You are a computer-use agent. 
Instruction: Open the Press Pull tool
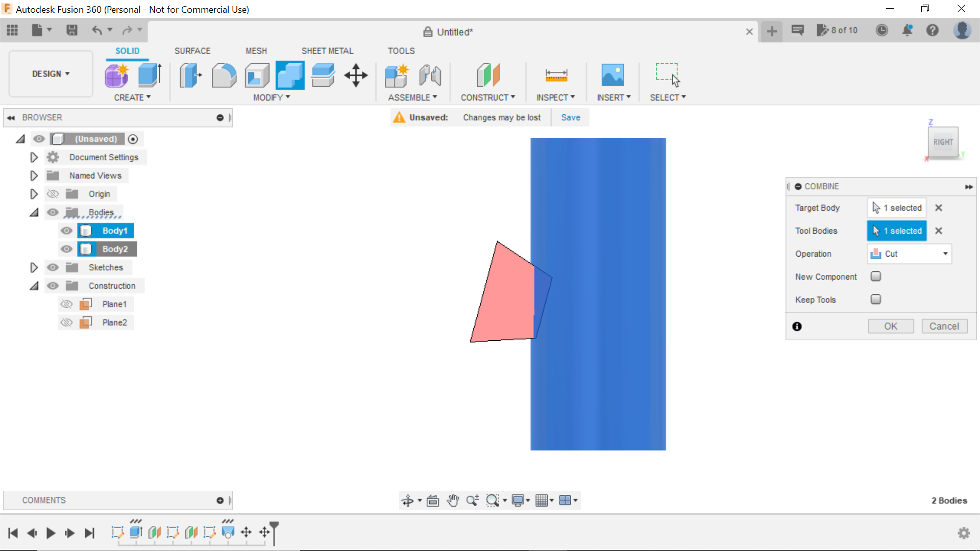tap(190, 75)
